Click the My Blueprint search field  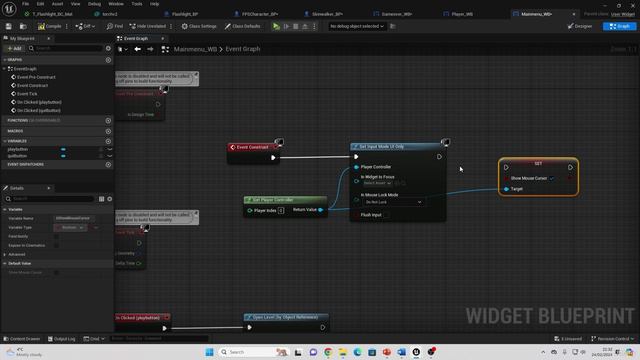click(x=65, y=48)
